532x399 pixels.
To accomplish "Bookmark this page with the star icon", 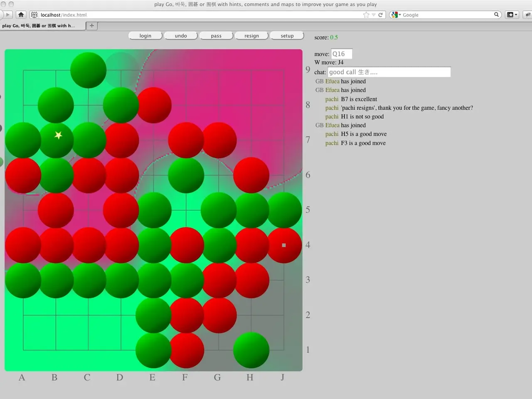I will [x=366, y=15].
